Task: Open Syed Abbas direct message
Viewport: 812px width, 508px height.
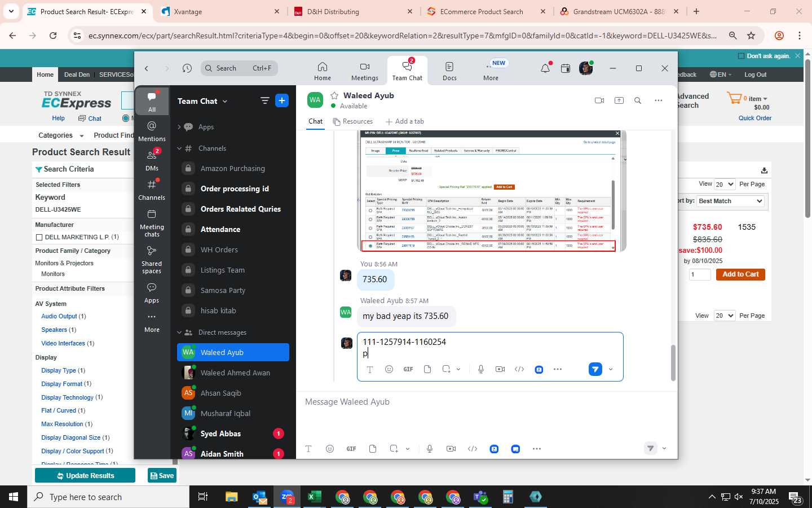Action: click(233, 433)
